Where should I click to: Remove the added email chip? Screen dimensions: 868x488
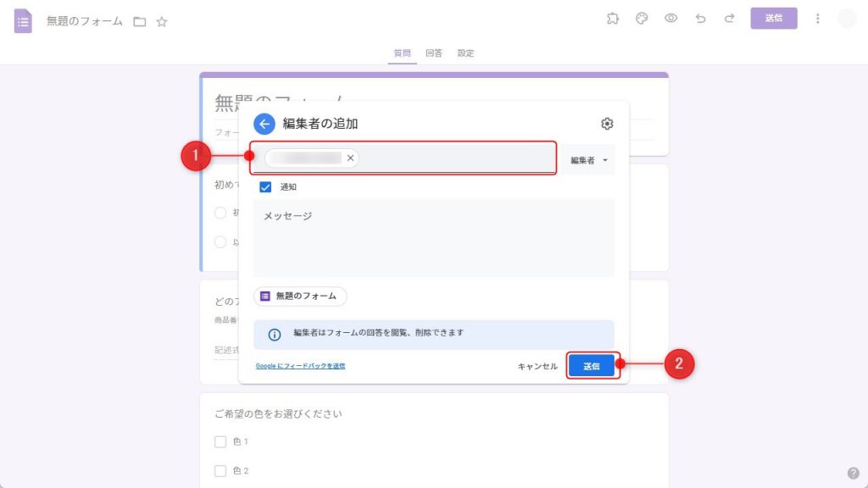(350, 158)
